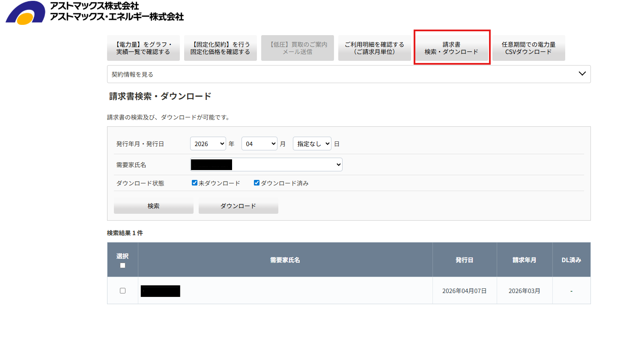644x353 pixels.
Task: Click the 2026年04月07日 cell
Action: (465, 291)
